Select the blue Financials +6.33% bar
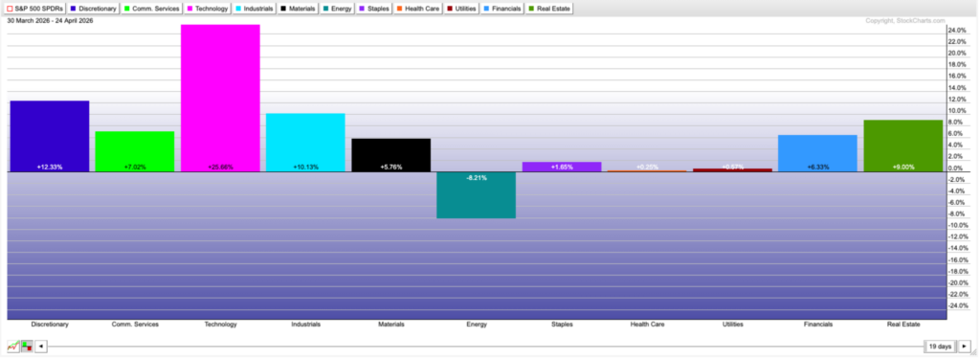 pyautogui.click(x=817, y=153)
